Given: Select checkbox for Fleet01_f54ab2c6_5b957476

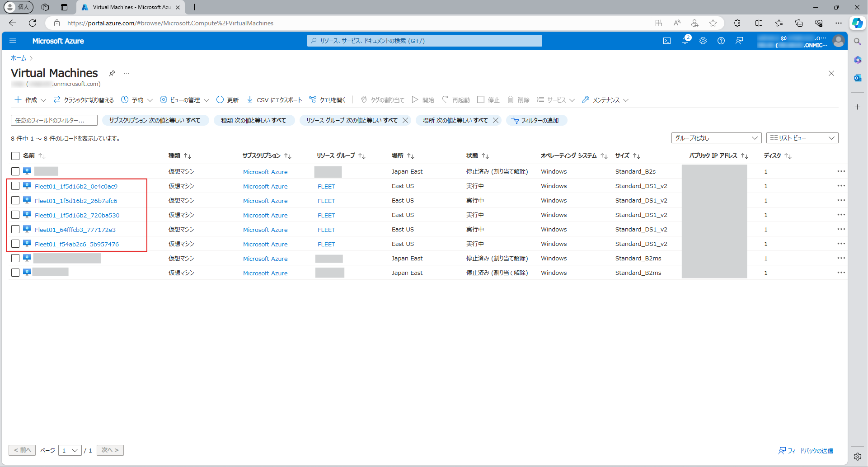Looking at the screenshot, I should (x=15, y=244).
